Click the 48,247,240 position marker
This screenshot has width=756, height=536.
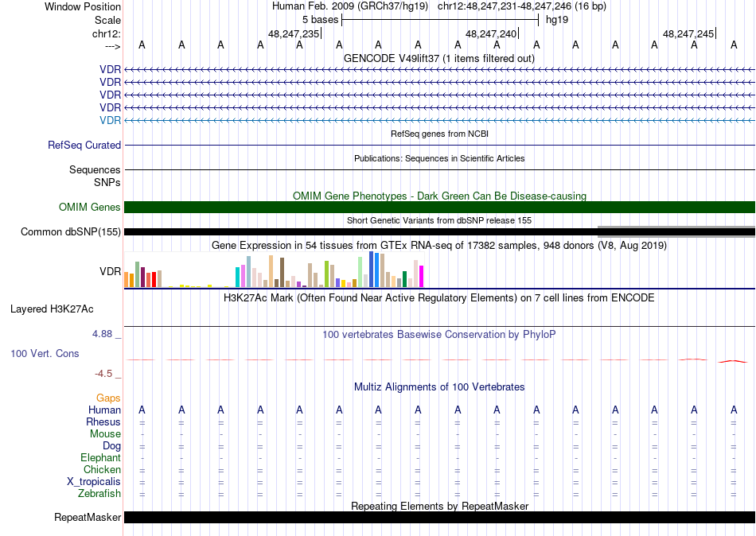coord(491,33)
